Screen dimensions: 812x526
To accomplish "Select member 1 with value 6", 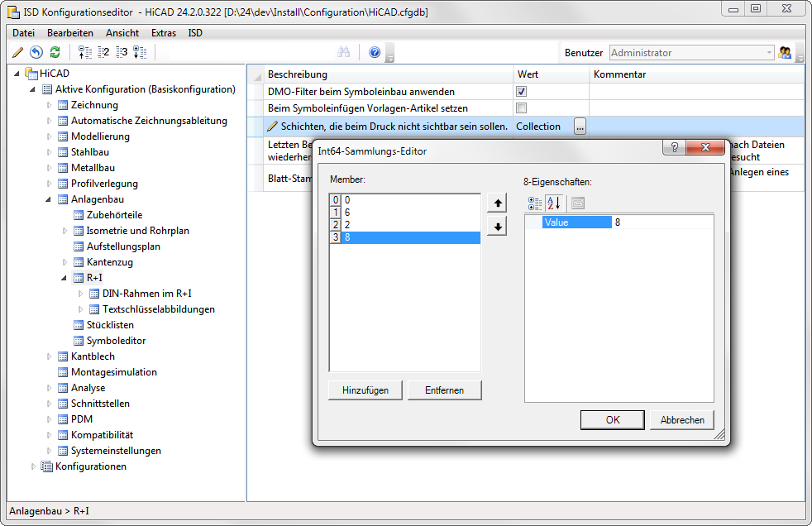I will coord(405,213).
